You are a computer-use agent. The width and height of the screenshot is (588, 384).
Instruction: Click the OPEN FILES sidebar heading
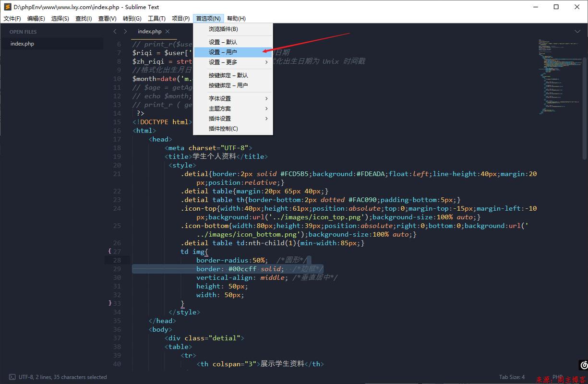click(23, 32)
